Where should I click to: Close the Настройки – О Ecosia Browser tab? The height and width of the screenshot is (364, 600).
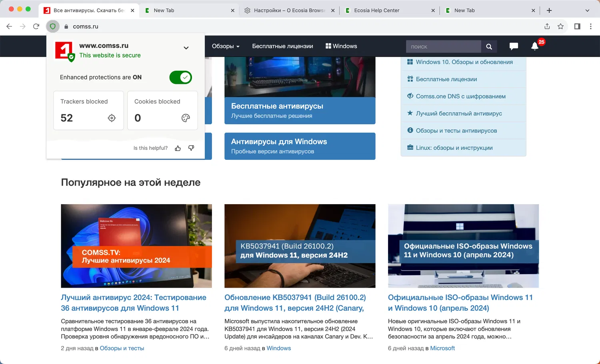[333, 10]
